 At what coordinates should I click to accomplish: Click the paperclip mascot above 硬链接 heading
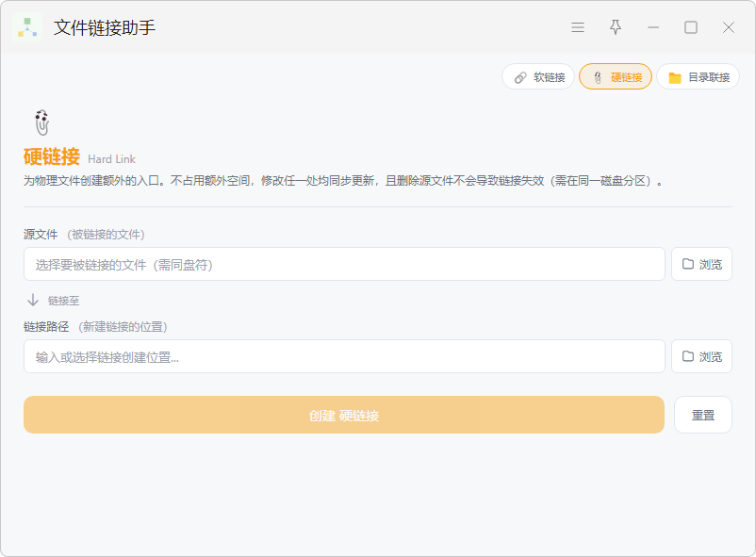point(41,123)
